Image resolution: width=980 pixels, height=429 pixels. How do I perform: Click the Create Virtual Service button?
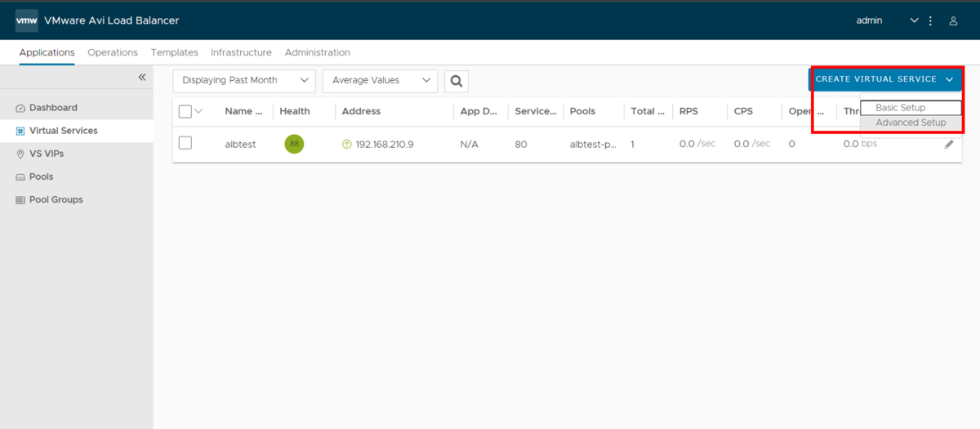point(885,79)
